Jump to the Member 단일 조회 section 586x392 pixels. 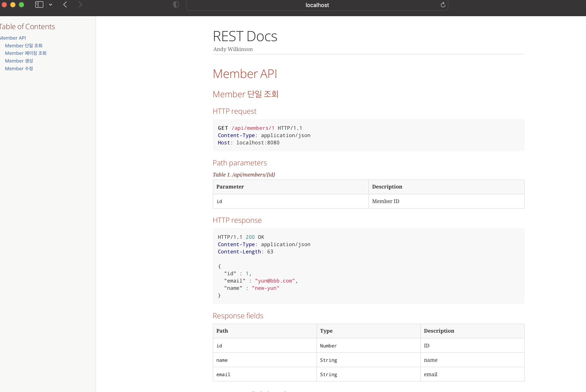click(24, 45)
